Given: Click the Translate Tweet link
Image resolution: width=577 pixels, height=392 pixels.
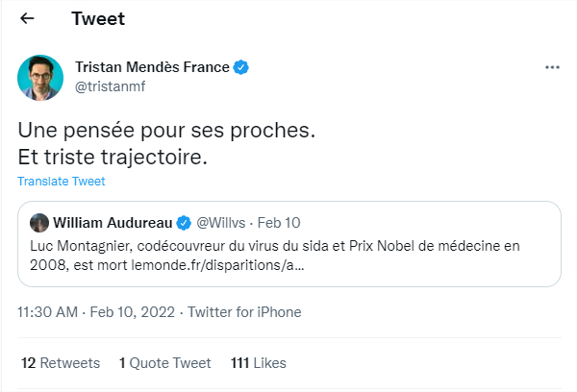Looking at the screenshot, I should (x=62, y=181).
